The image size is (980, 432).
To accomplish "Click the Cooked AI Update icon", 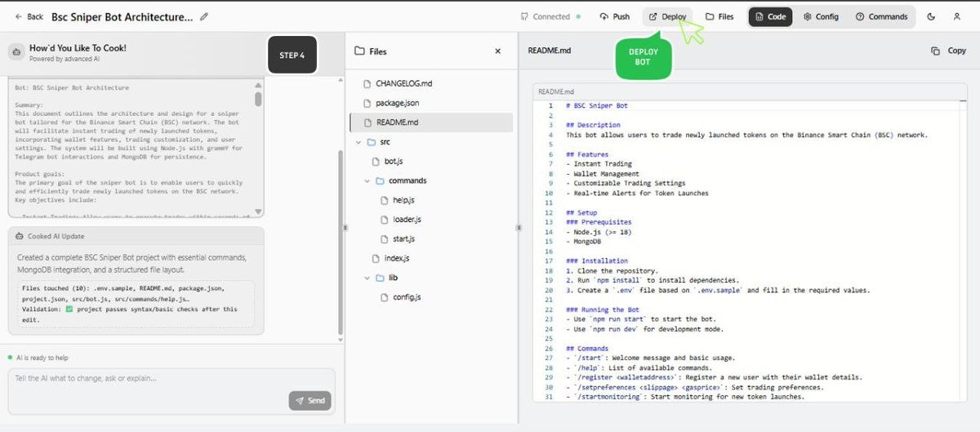I will tap(20, 236).
